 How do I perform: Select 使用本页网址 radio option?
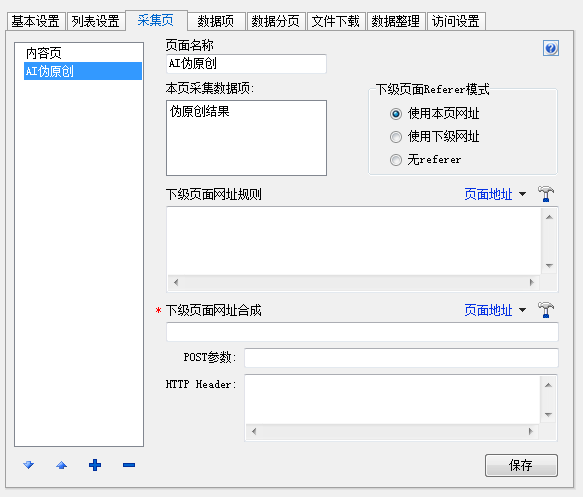(x=396, y=114)
